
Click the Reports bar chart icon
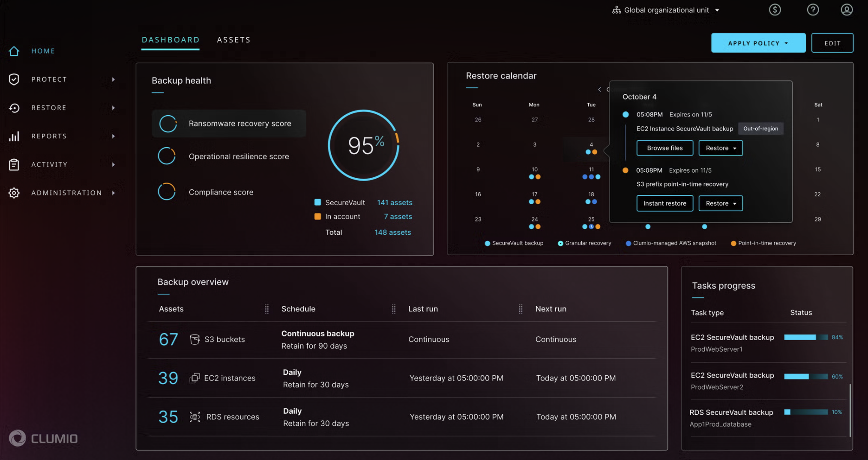tap(14, 136)
